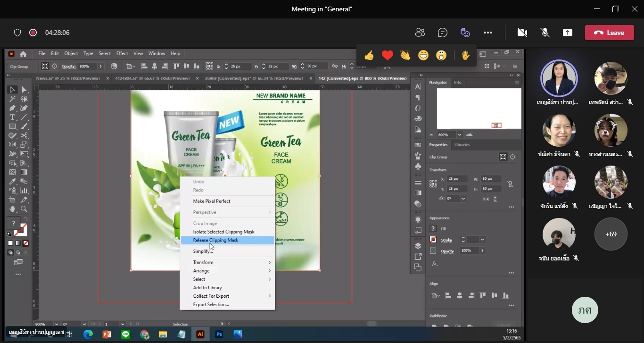Select the Gradient tool
The image size is (644, 343).
24,172
